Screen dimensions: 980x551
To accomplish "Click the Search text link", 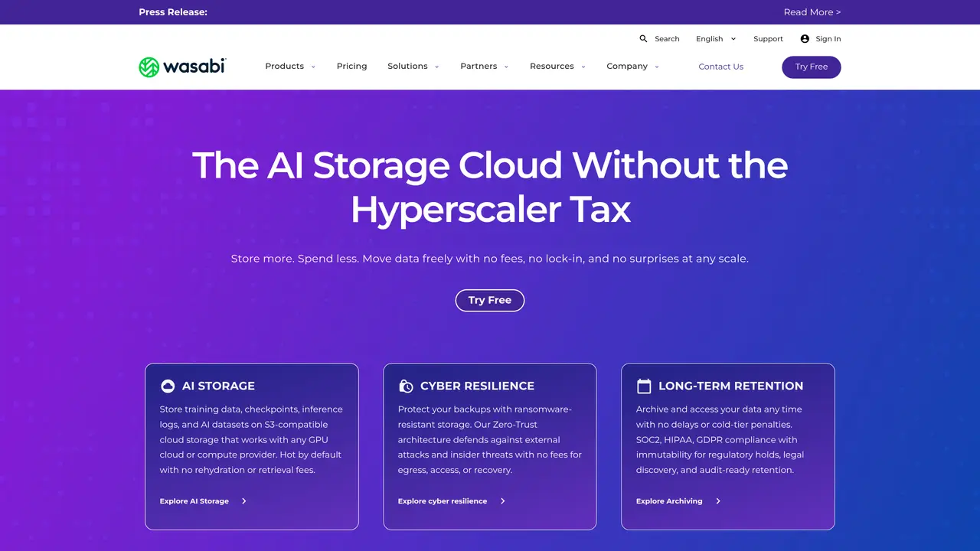I will coord(667,39).
